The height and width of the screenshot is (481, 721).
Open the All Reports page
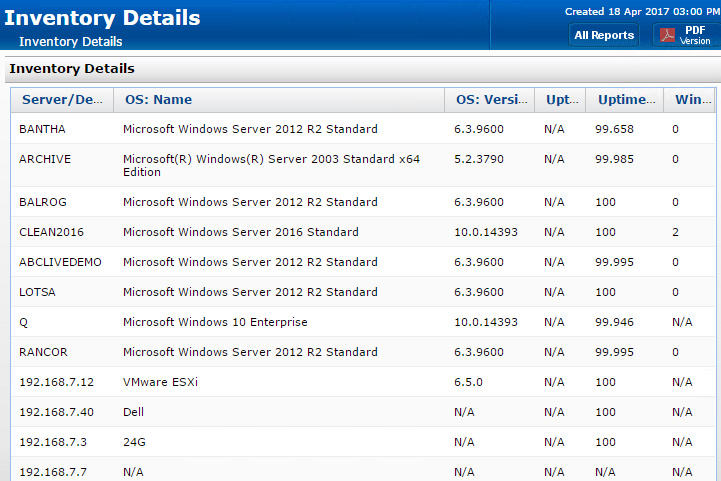tap(604, 35)
